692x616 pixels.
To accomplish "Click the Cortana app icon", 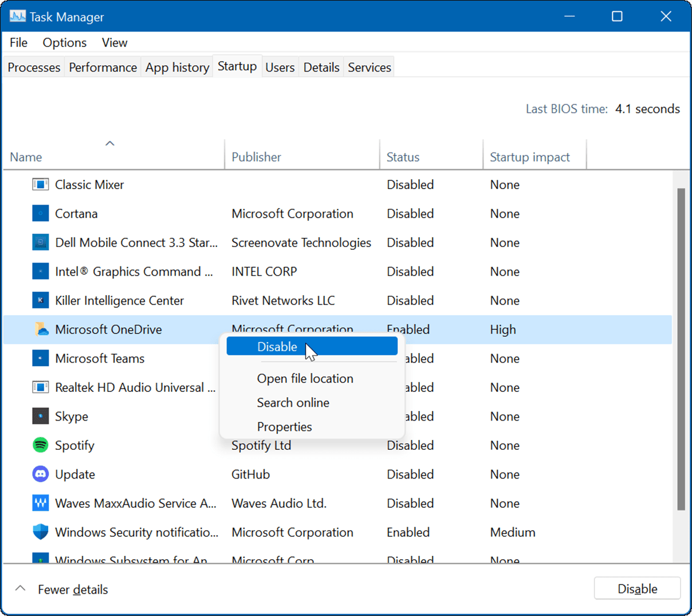I will point(41,213).
